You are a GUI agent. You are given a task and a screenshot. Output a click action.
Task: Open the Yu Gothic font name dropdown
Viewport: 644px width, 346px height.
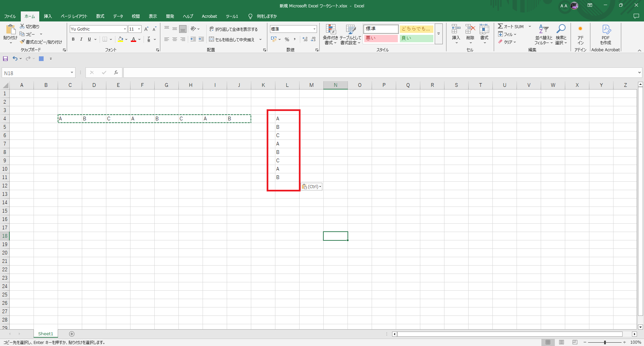tap(125, 29)
